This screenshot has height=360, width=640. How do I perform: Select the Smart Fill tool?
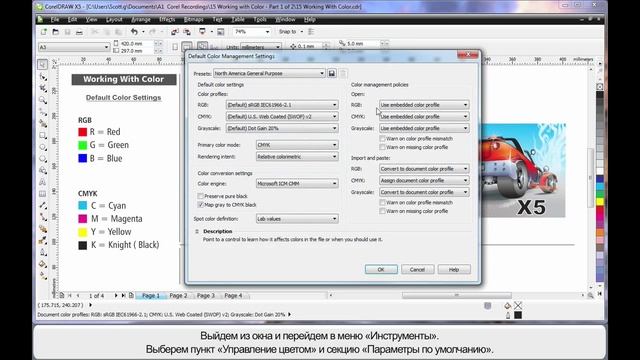click(x=42, y=123)
